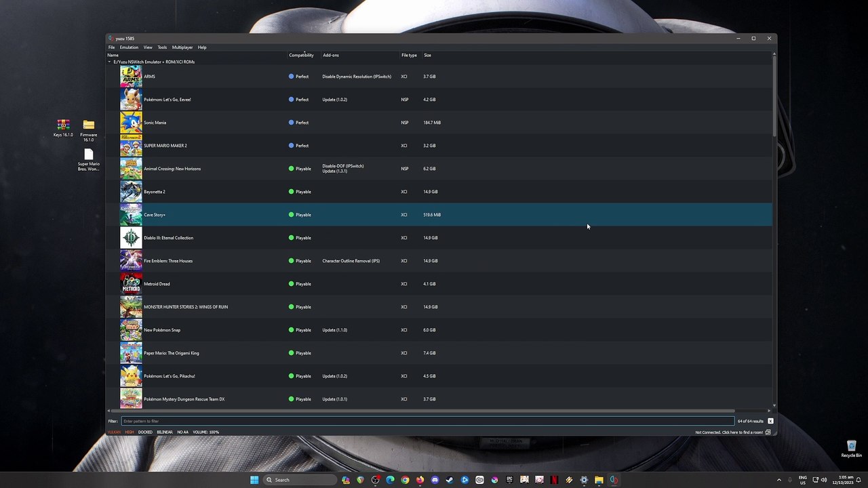Screen dimensions: 868x488
Task: Click Not Connected to find a room
Action: click(729, 432)
